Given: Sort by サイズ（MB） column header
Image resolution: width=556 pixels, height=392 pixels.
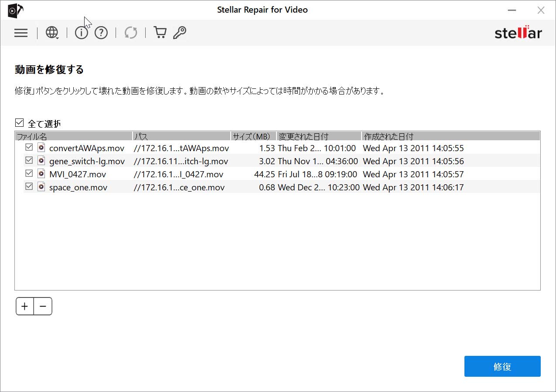Looking at the screenshot, I should (253, 136).
